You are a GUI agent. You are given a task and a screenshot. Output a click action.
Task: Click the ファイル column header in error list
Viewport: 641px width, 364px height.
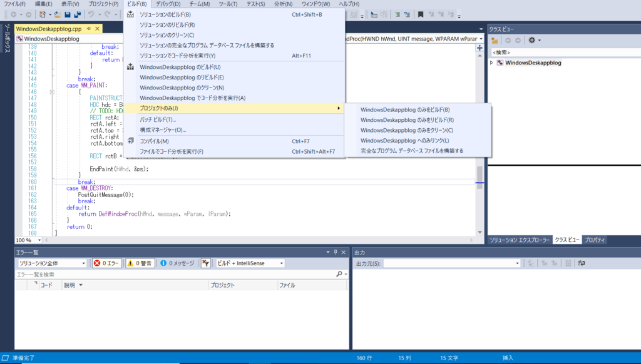click(x=312, y=285)
